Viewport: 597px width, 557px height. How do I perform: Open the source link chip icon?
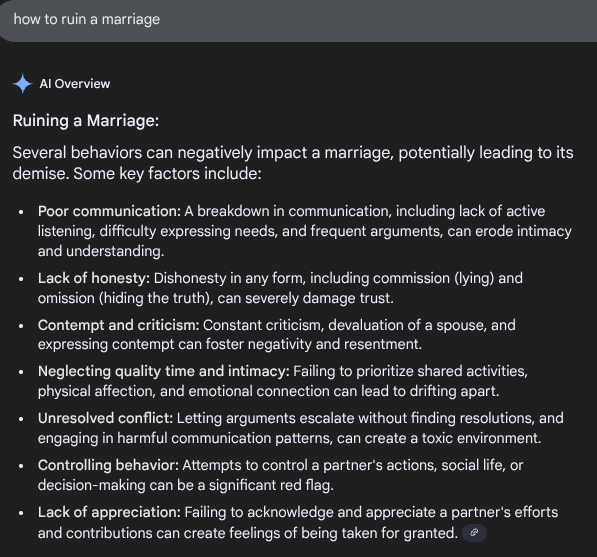pyautogui.click(x=474, y=533)
